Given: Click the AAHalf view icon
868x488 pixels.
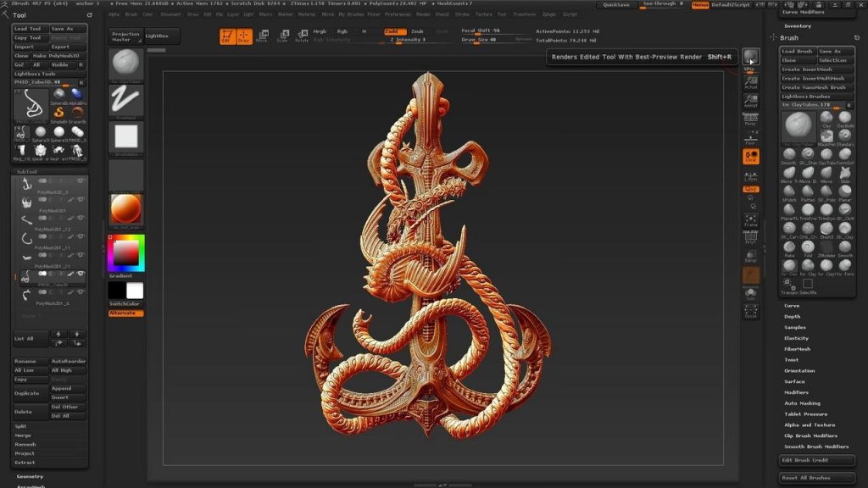Looking at the screenshot, I should 751,100.
